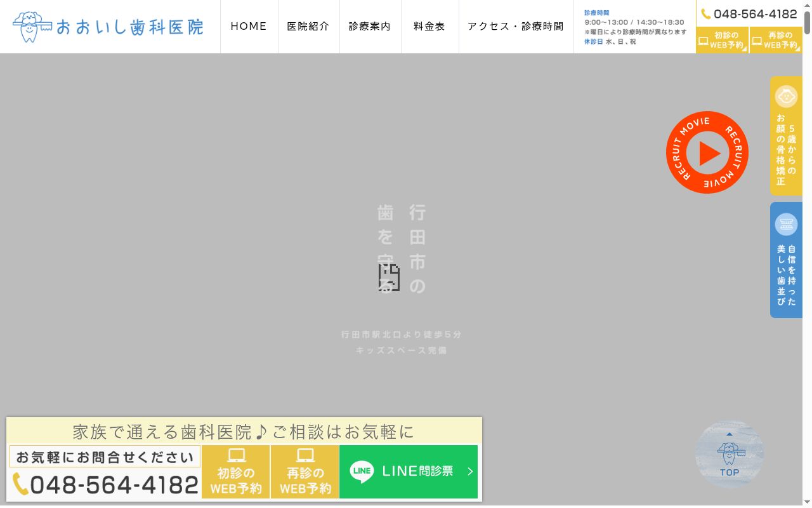Click the 休診日 水、日、祝 text
This screenshot has height=508, width=812.
tap(610, 42)
